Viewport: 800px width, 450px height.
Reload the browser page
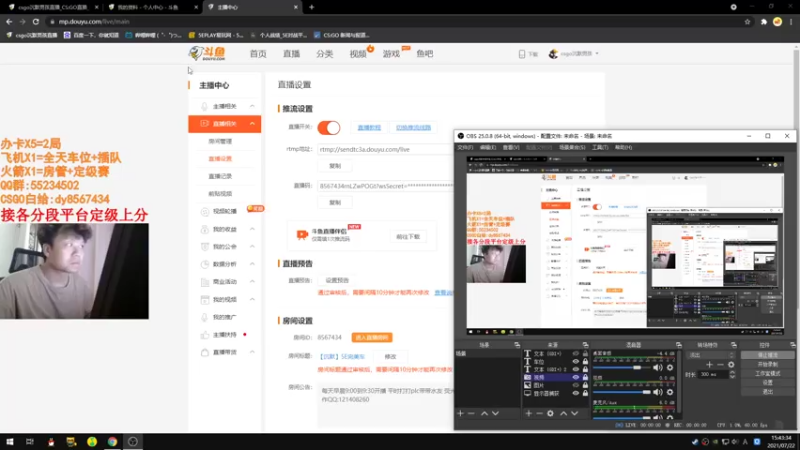(x=36, y=21)
